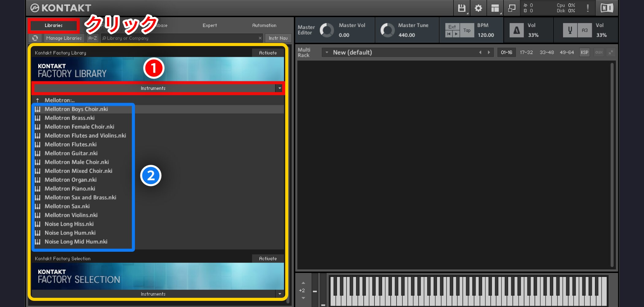Activate the Kontakt Factory Library
The width and height of the screenshot is (644, 307).
point(268,53)
